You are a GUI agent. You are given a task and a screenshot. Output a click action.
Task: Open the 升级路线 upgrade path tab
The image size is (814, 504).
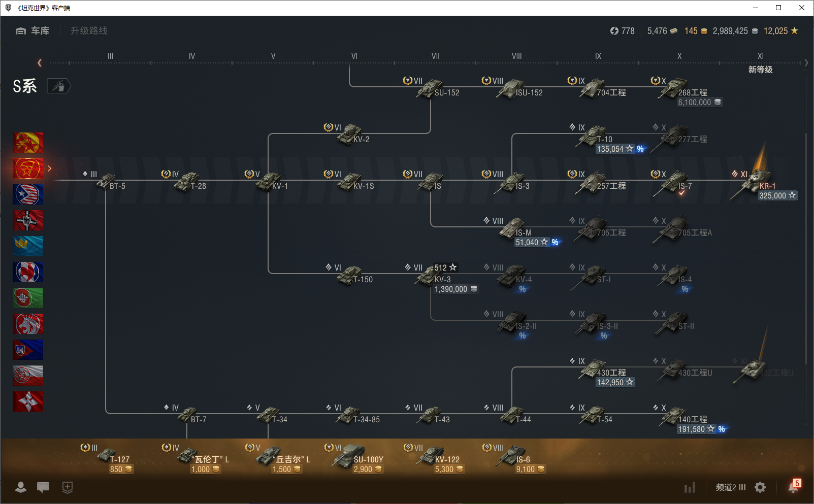[89, 31]
